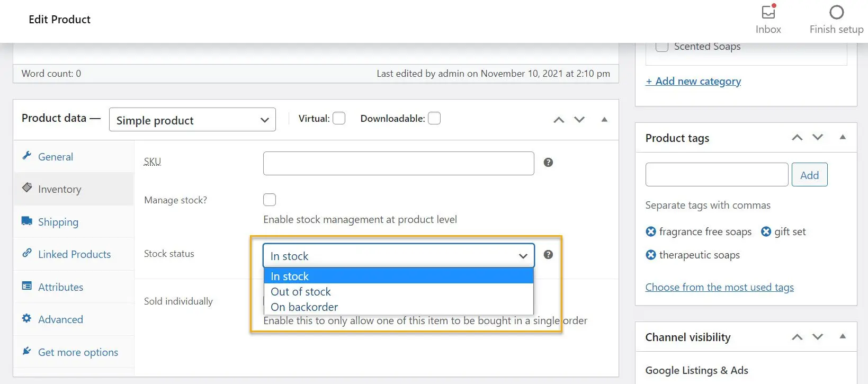
Task: Check the Scented Soaps category
Action: [662, 46]
